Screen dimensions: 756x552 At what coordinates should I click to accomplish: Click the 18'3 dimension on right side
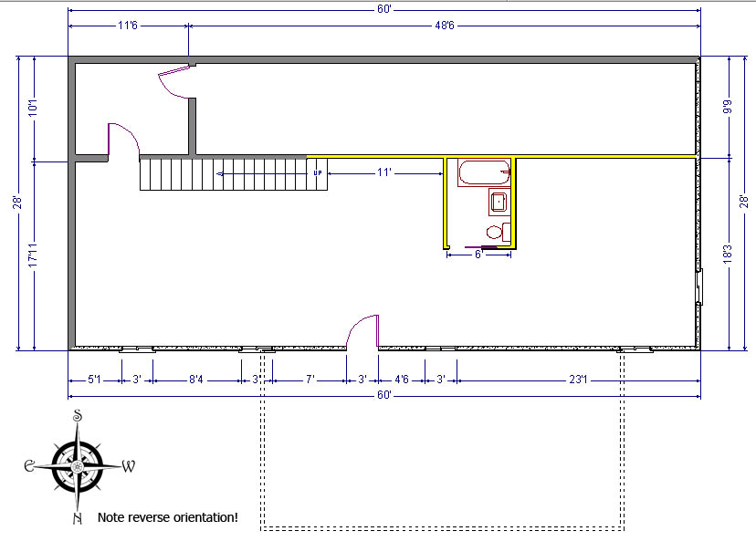728,255
